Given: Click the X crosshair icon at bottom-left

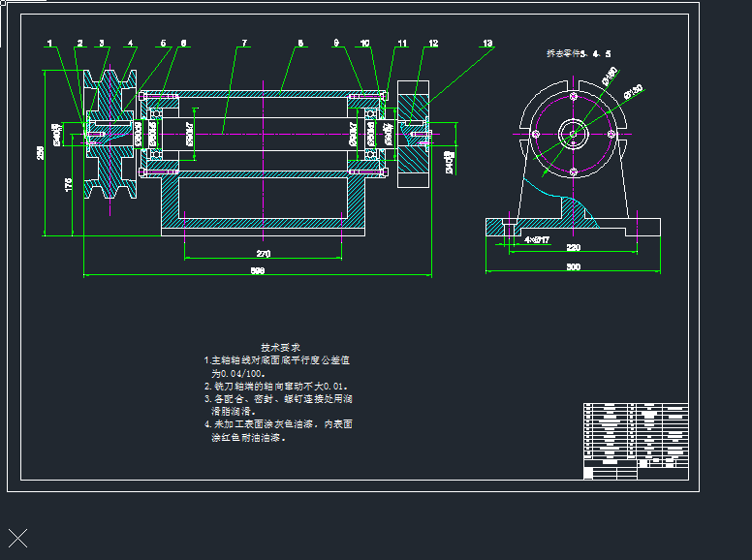Looking at the screenshot, I should point(17,539).
